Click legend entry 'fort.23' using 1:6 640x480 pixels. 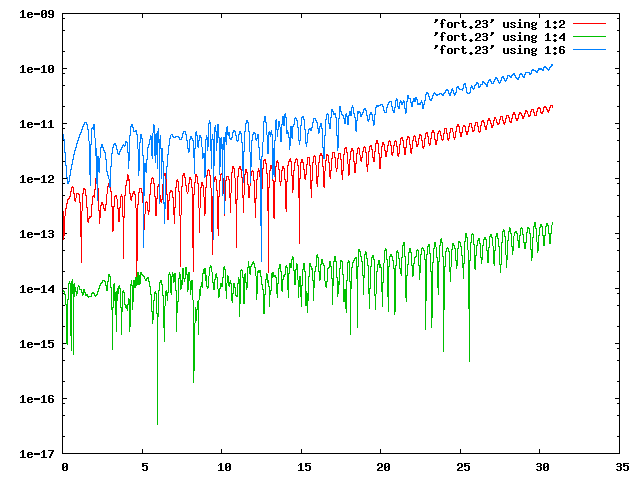(500, 50)
